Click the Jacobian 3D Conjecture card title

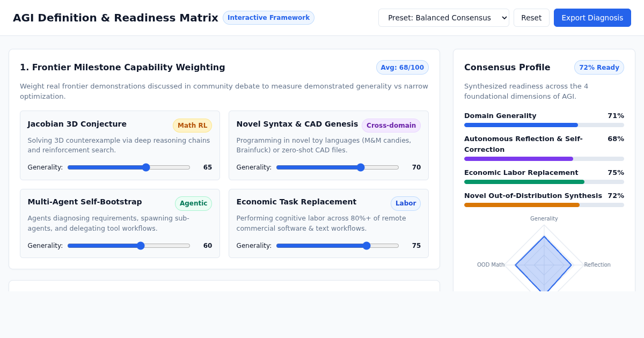point(77,124)
